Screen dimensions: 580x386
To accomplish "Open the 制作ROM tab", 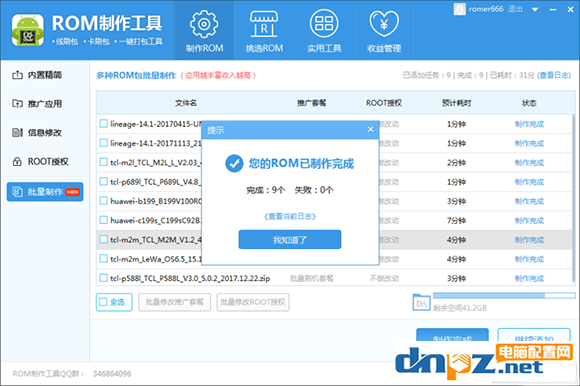I will point(204,30).
